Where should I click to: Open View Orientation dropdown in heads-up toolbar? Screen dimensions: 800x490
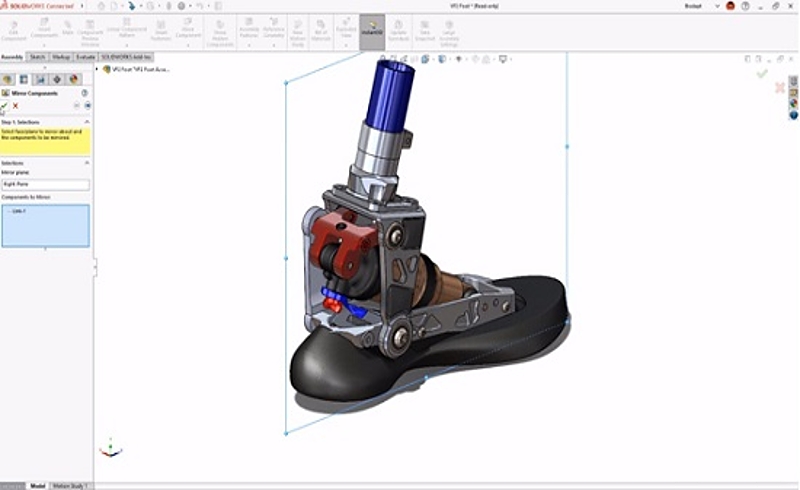(426, 59)
